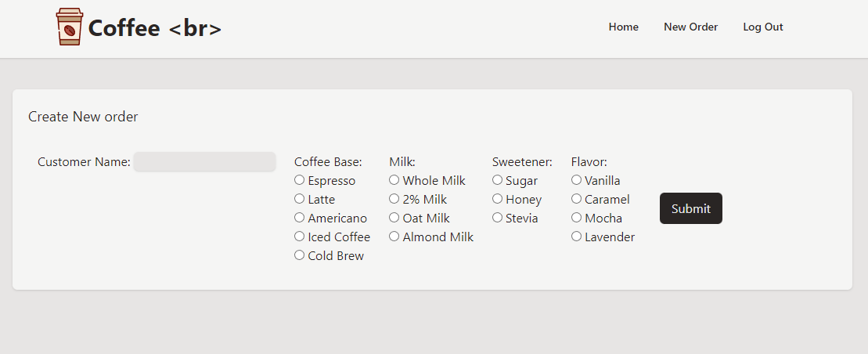Click the Log Out link
The height and width of the screenshot is (354, 868).
[762, 27]
